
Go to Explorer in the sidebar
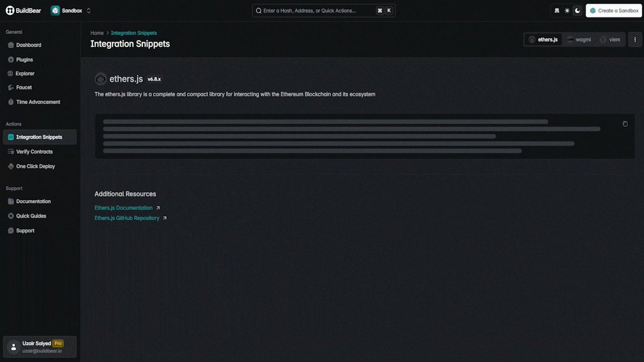40,73
